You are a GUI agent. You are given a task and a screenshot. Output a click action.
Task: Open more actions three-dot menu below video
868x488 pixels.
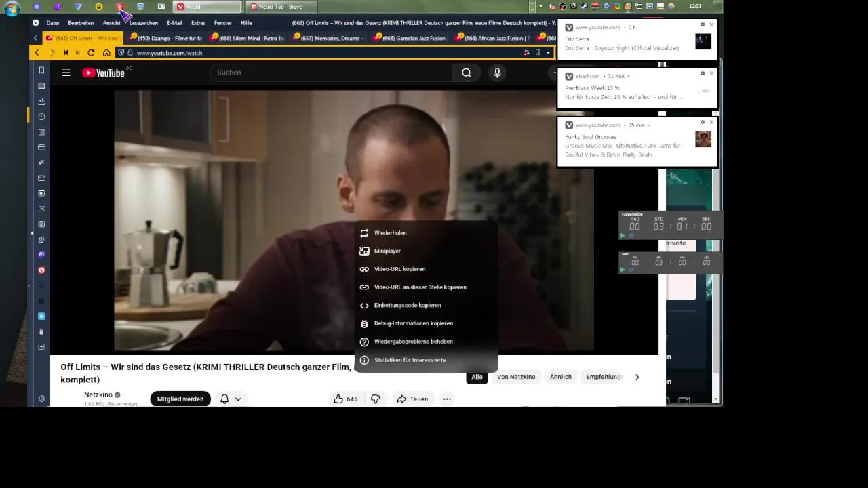pyautogui.click(x=447, y=399)
